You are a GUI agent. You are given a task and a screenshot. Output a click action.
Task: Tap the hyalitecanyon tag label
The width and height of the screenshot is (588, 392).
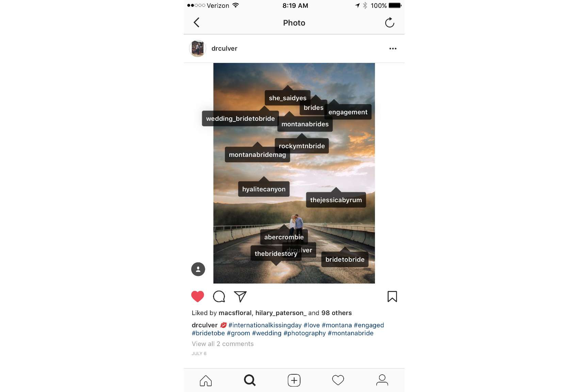(x=264, y=189)
